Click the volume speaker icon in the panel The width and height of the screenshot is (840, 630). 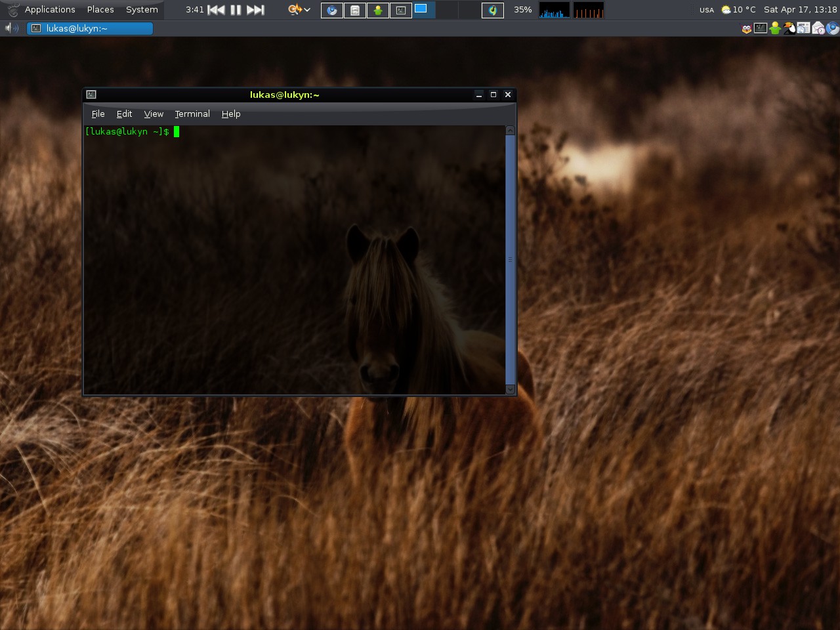(12, 28)
